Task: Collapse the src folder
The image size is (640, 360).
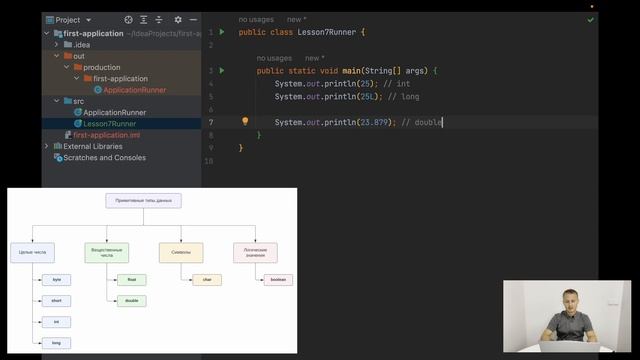Action: (57, 101)
